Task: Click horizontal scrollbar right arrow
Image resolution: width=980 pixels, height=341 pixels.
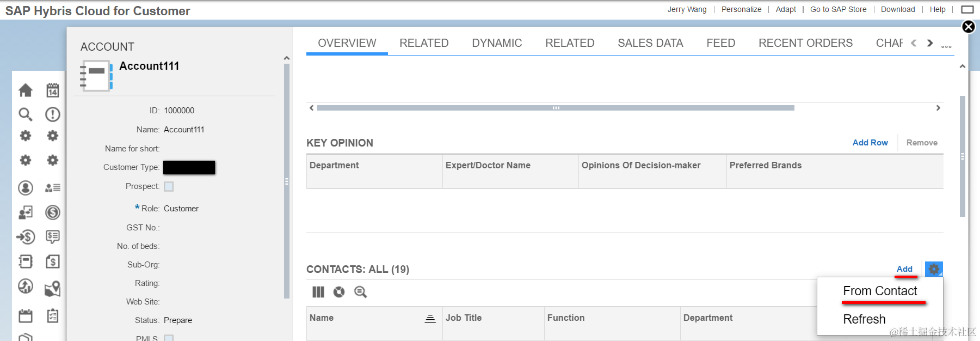Action: tap(938, 108)
